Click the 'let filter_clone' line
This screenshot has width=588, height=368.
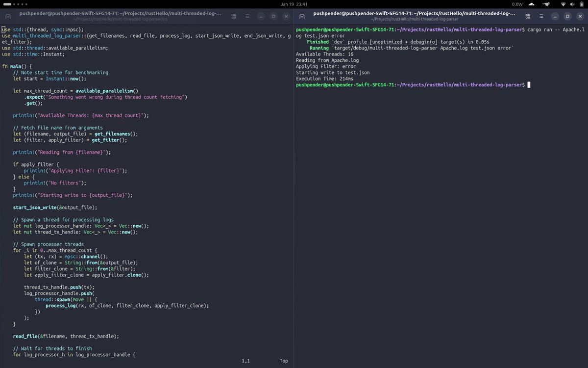pos(79,269)
